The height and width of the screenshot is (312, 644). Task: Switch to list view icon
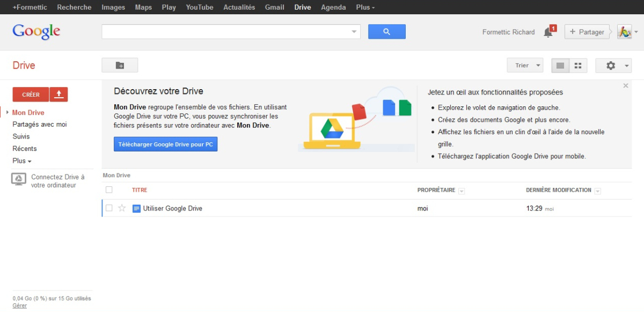(560, 64)
